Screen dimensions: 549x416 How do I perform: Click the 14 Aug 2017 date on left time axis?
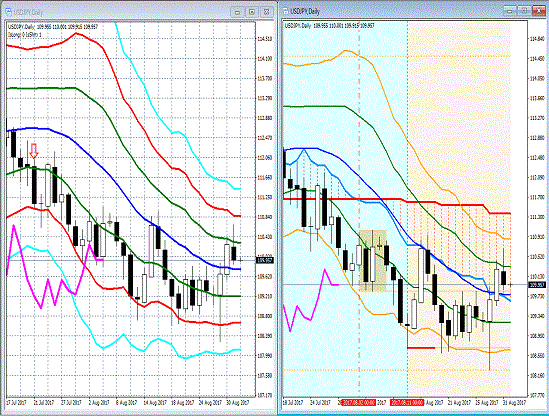[155, 403]
